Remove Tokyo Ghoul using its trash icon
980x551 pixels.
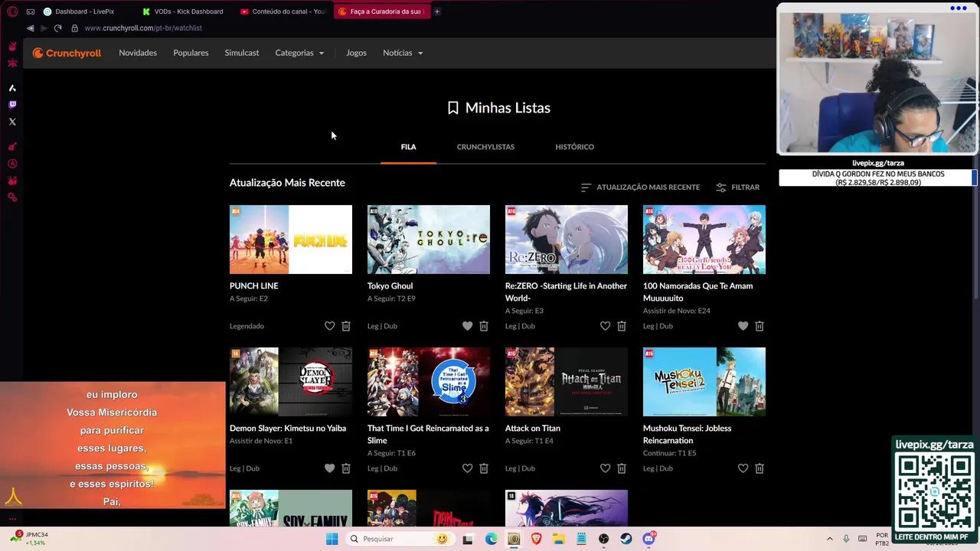tap(484, 326)
